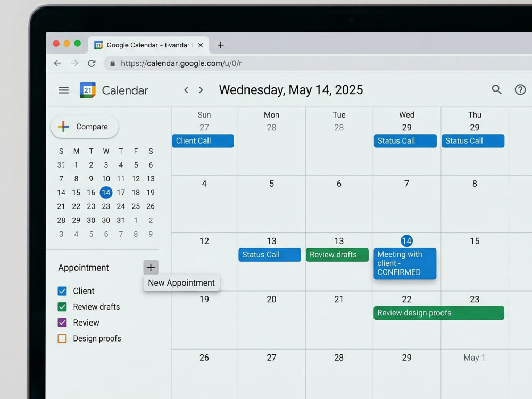Click date 26 in the bottom row
Viewport: 532px width, 399px height.
click(204, 358)
